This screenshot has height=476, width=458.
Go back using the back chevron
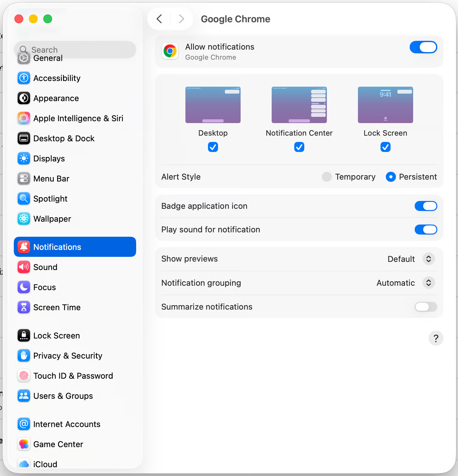(159, 19)
